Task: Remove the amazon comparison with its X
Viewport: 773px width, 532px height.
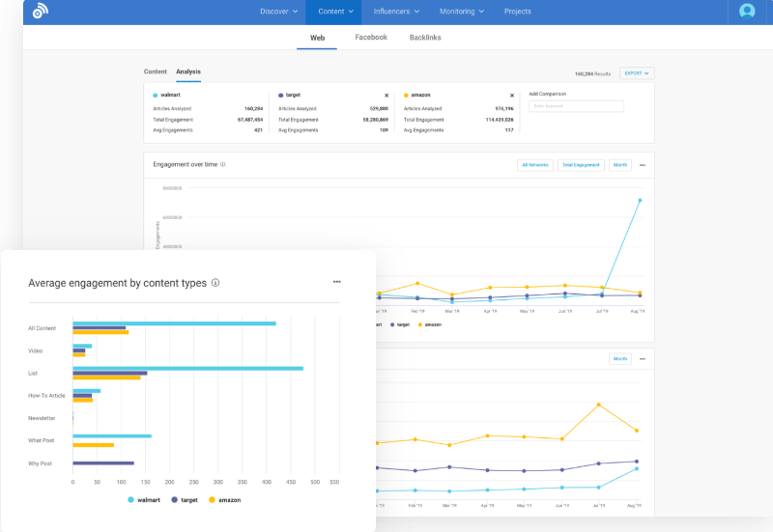Action: tap(512, 96)
